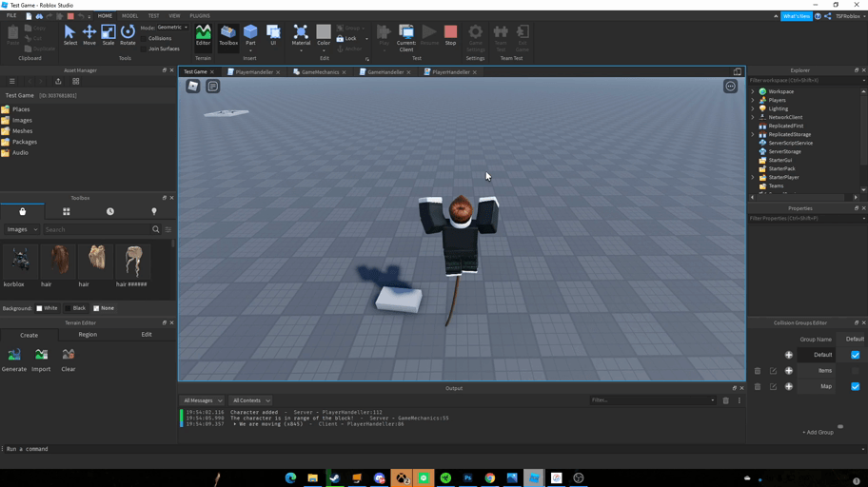This screenshot has height=487, width=868.
Task: Open the Color picker in ribbon
Action: [x=324, y=35]
